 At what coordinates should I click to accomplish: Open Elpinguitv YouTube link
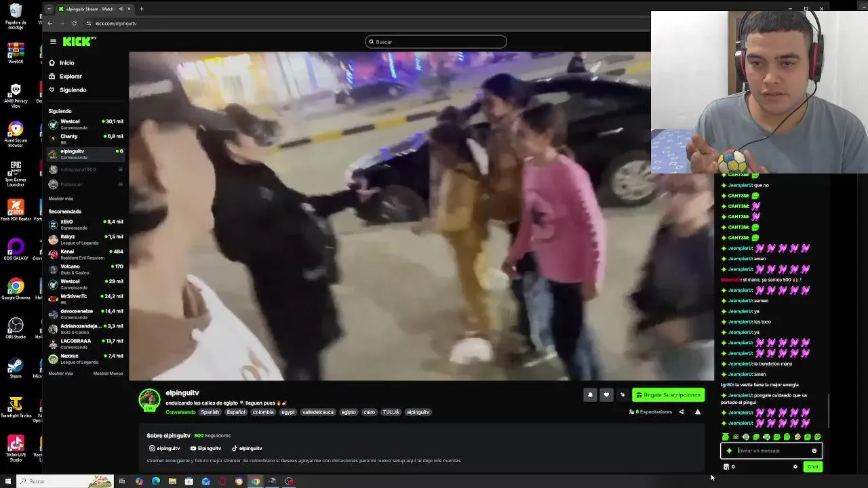pos(206,449)
